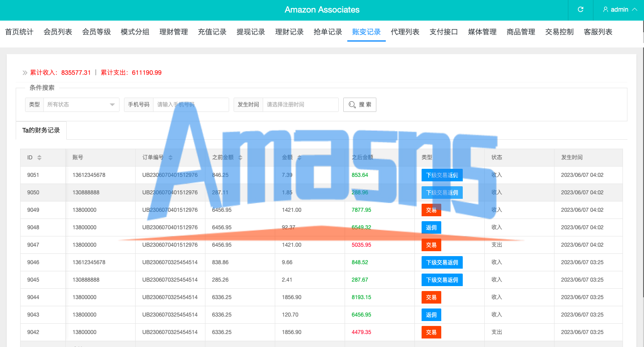This screenshot has width=644, height=347.
Task: Select the Ta的财务记录 tab
Action: click(x=41, y=130)
